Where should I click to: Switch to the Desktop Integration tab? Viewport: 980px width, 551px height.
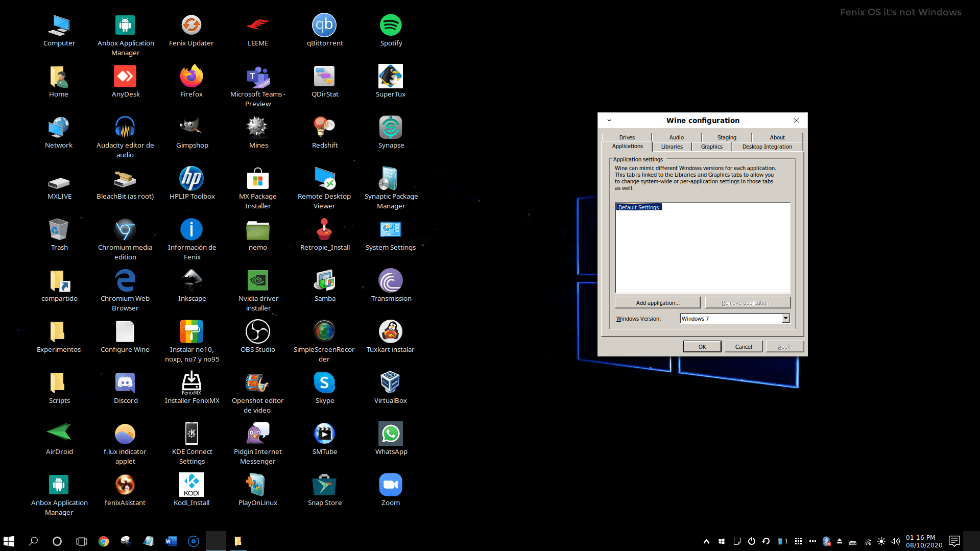[x=767, y=147]
